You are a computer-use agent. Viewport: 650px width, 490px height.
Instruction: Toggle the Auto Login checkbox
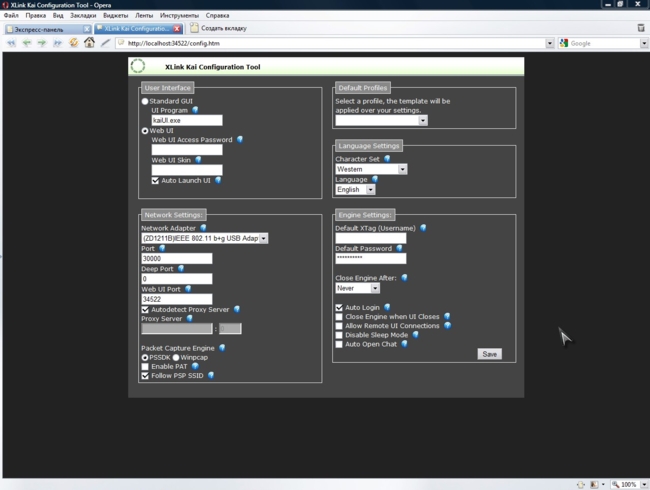coord(339,308)
